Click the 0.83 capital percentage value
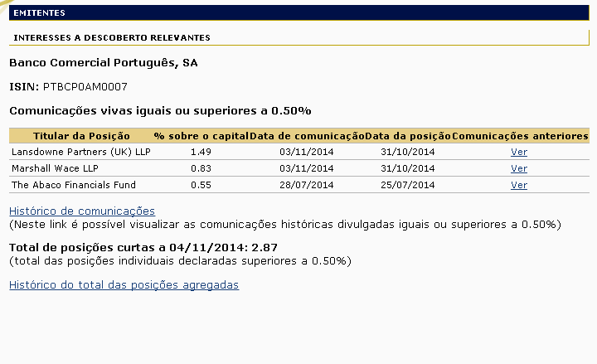 tap(201, 168)
